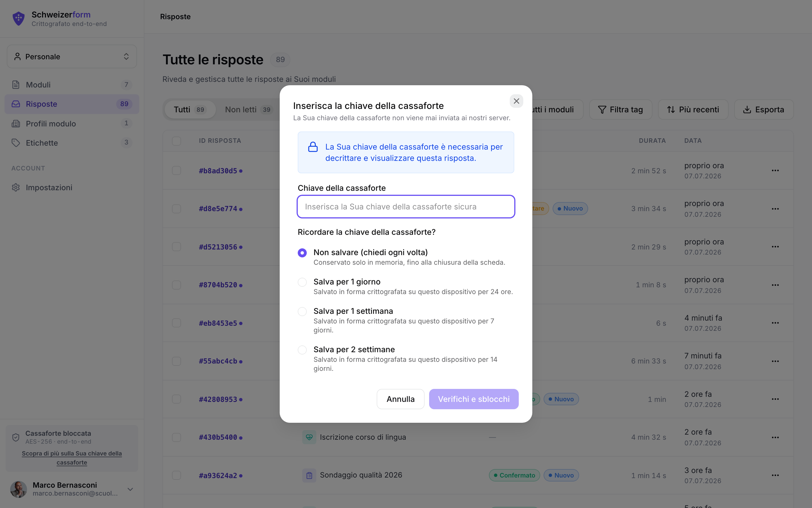This screenshot has width=812, height=508.
Task: Open Moduli in the sidebar
Action: tap(72, 85)
